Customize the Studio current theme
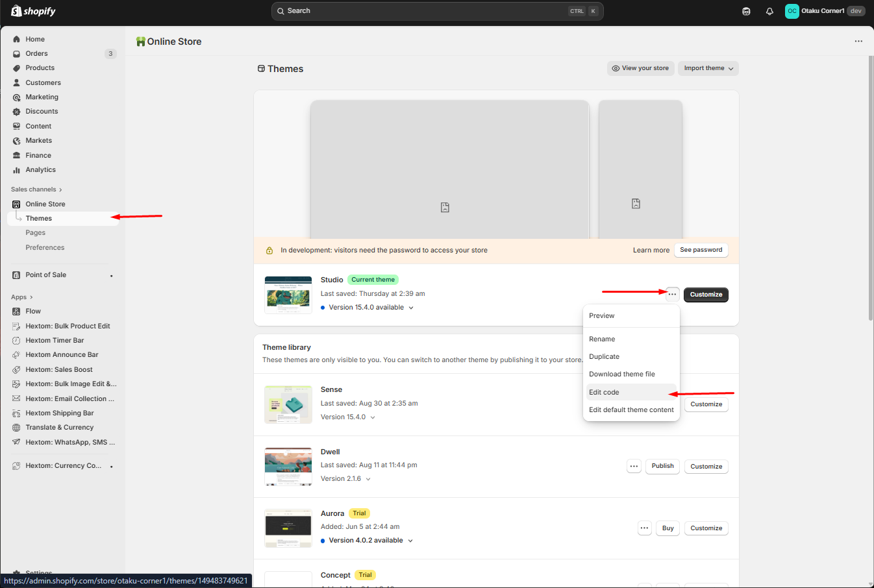The width and height of the screenshot is (874, 588). 706,295
